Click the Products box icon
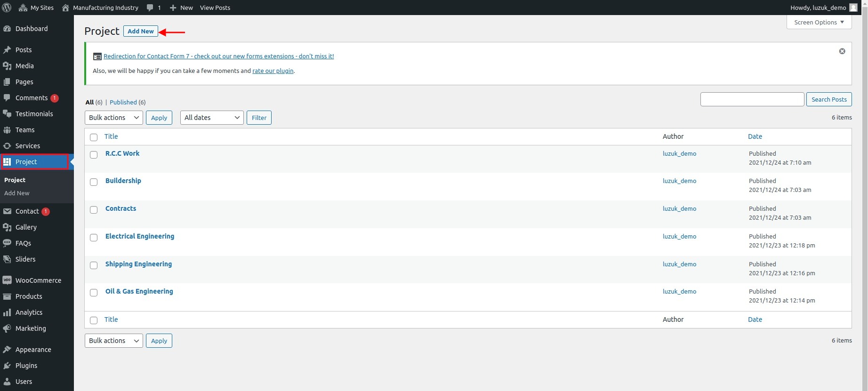The image size is (868, 391). click(7, 296)
